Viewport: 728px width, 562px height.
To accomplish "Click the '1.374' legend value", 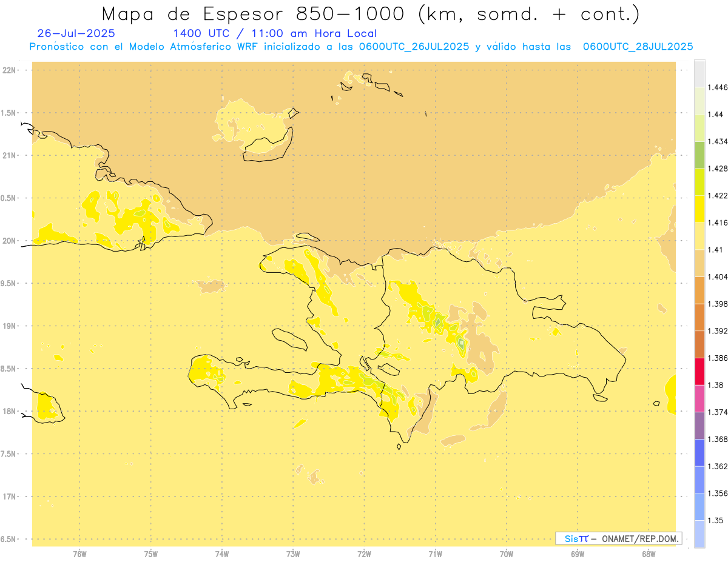I will click(718, 412).
